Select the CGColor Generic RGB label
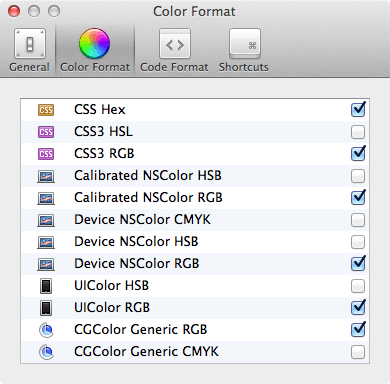The image size is (390, 384). point(140,330)
